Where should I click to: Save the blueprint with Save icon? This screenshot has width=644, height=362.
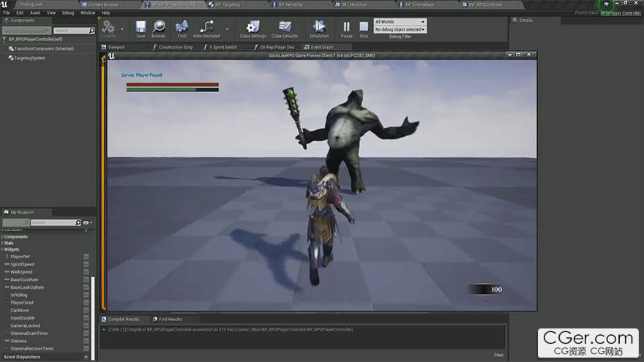pyautogui.click(x=141, y=27)
